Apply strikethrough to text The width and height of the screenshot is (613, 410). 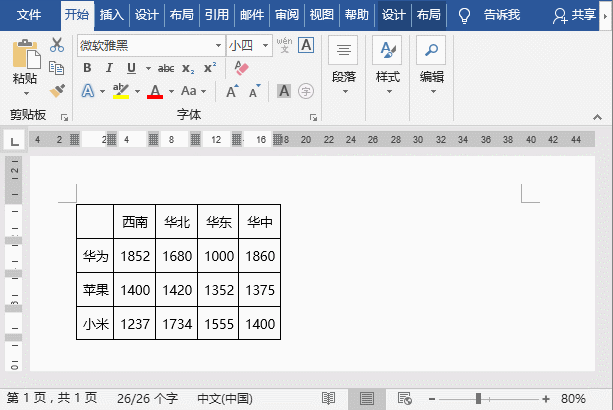165,68
